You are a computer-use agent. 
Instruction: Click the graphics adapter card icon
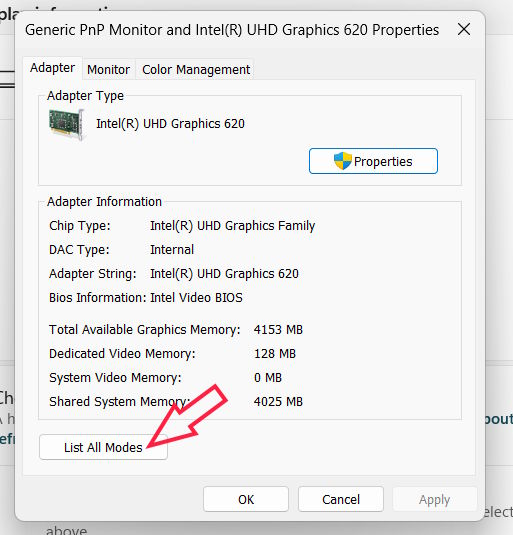(x=67, y=124)
